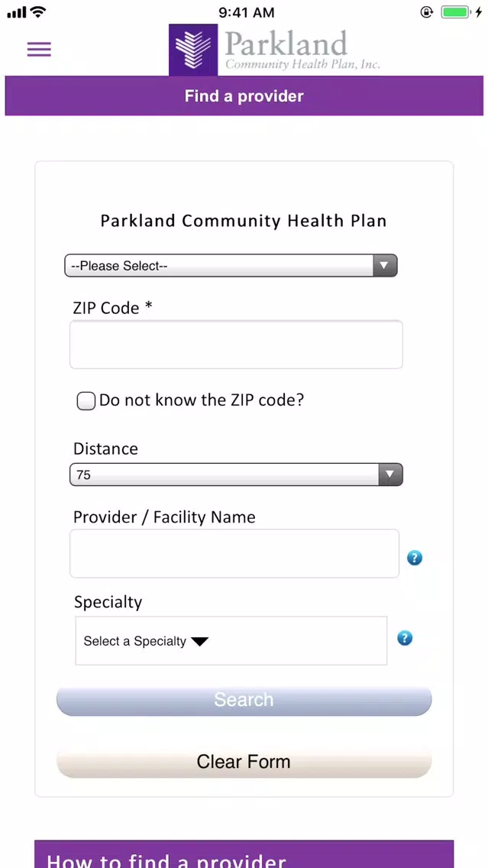The width and height of the screenshot is (488, 868).
Task: Tap the battery icon in status bar
Action: click(x=455, y=12)
